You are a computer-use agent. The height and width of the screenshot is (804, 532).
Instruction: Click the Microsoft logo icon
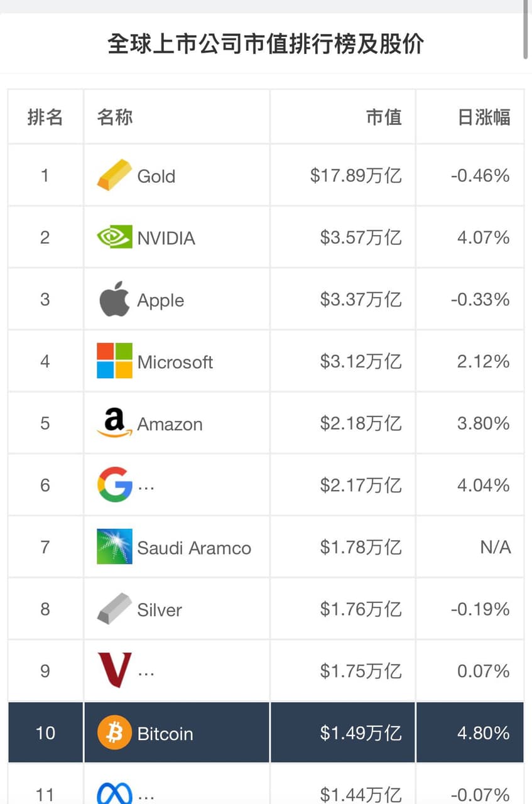coord(114,361)
